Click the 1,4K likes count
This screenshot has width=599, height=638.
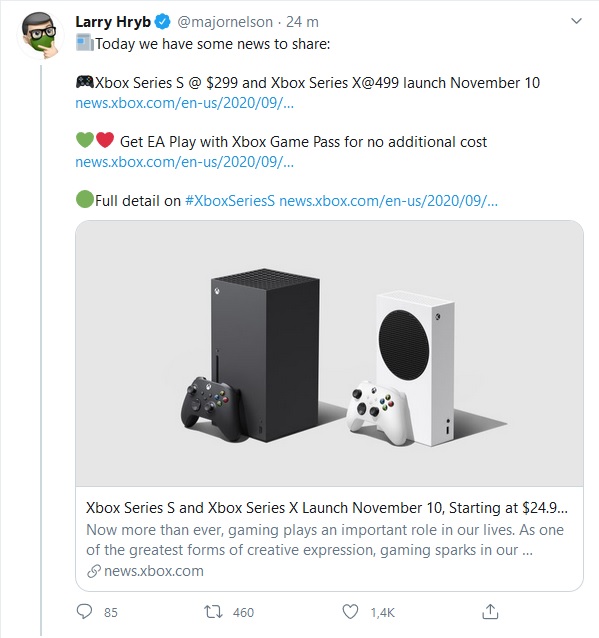[383, 612]
